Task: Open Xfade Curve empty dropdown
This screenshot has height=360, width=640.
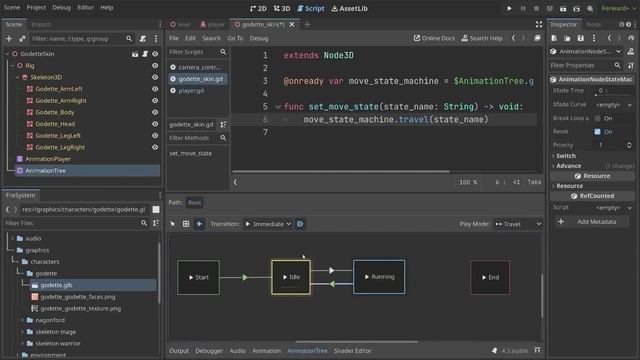Action: click(x=613, y=105)
